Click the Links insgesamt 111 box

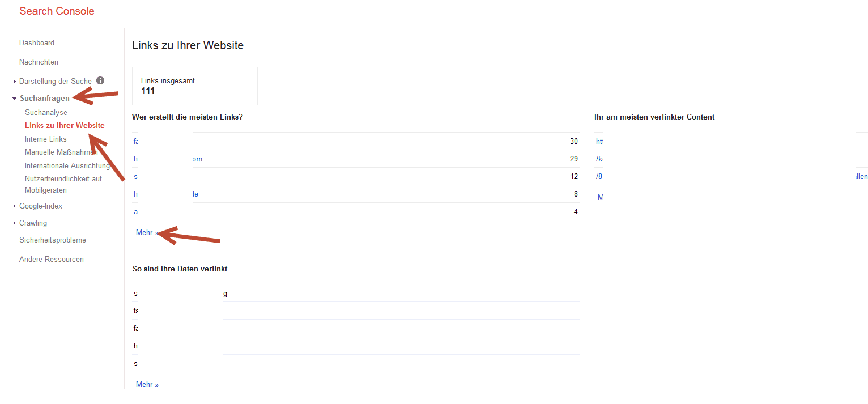pyautogui.click(x=195, y=86)
